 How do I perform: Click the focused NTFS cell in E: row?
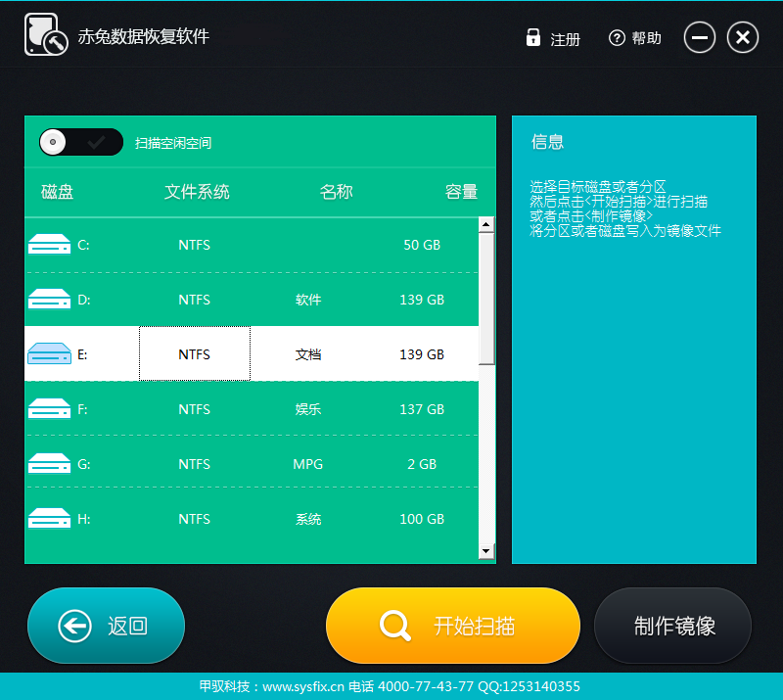(x=194, y=353)
